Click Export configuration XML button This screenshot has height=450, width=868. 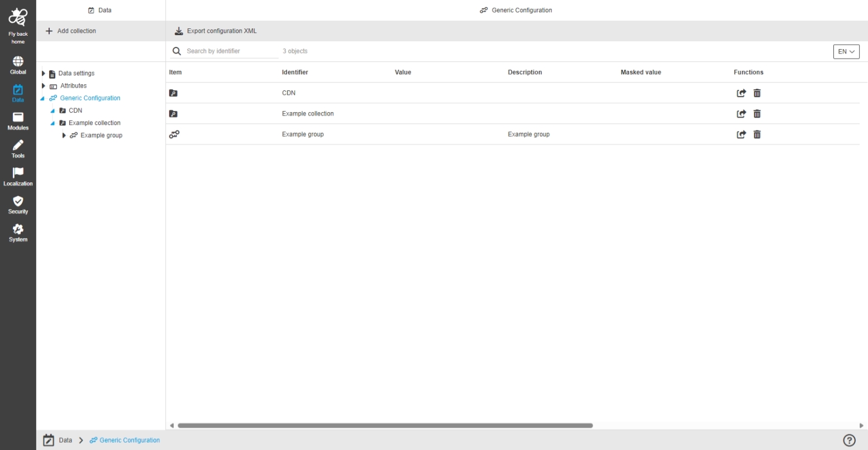point(215,31)
